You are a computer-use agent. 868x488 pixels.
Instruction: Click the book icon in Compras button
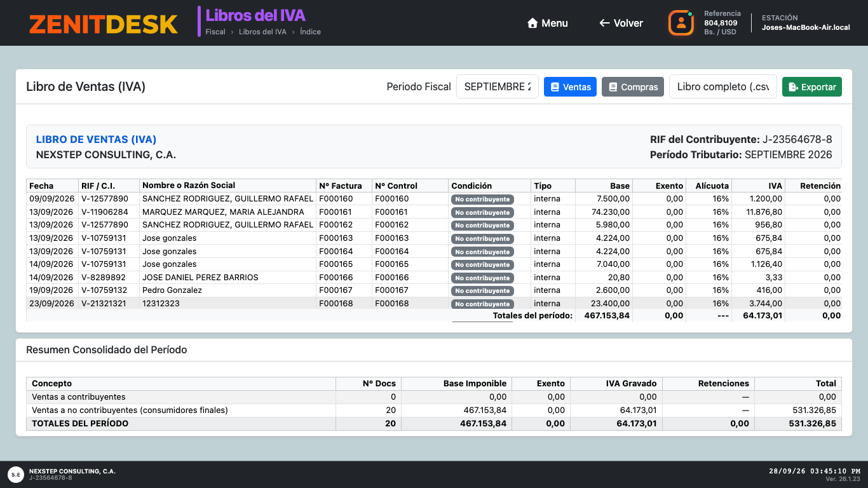coord(613,87)
